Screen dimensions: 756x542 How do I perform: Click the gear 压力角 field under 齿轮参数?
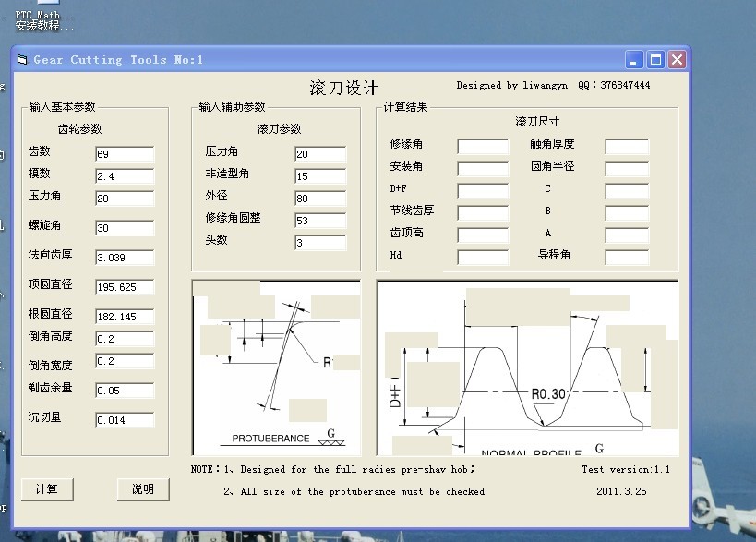[x=125, y=199]
